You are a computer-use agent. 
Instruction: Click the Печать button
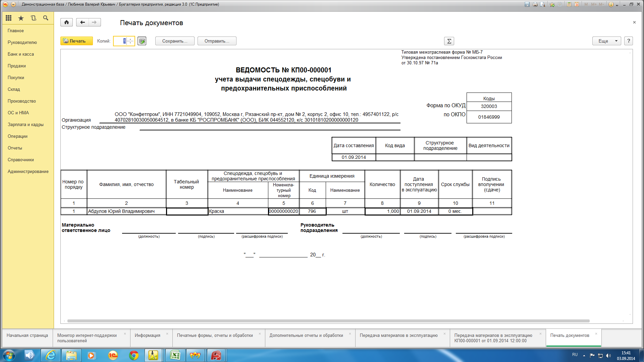pyautogui.click(x=76, y=41)
